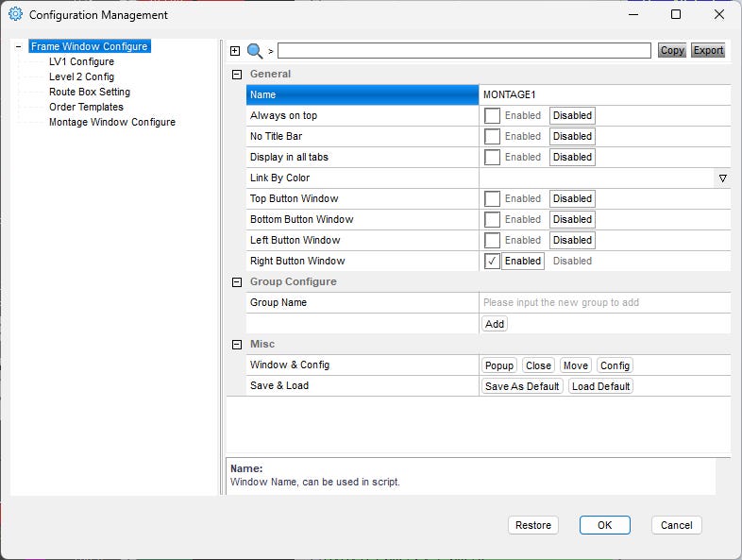Viewport: 742px width, 560px height.
Task: Click the magnifier search icon
Action: tap(255, 51)
